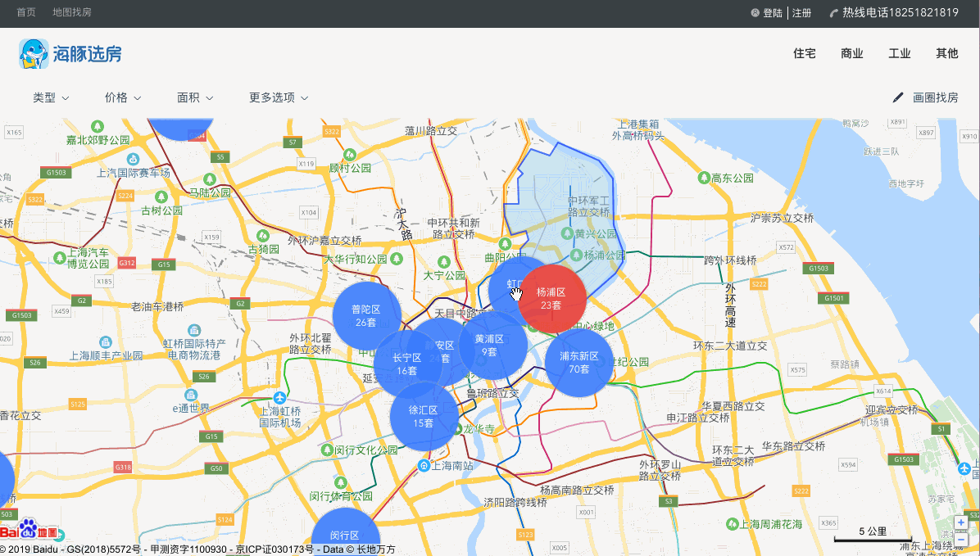Open the 更多选项 dropdown
Image resolution: width=980 pixels, height=556 pixels.
click(279, 97)
